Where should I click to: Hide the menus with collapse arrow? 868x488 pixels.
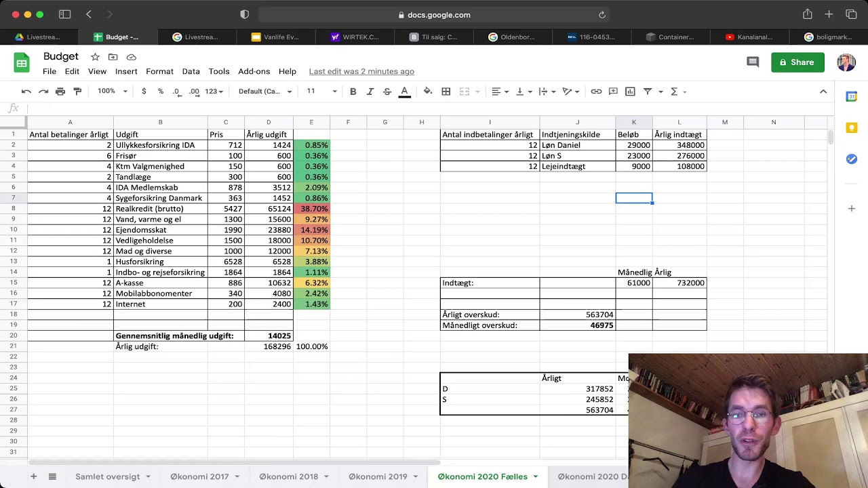click(823, 91)
